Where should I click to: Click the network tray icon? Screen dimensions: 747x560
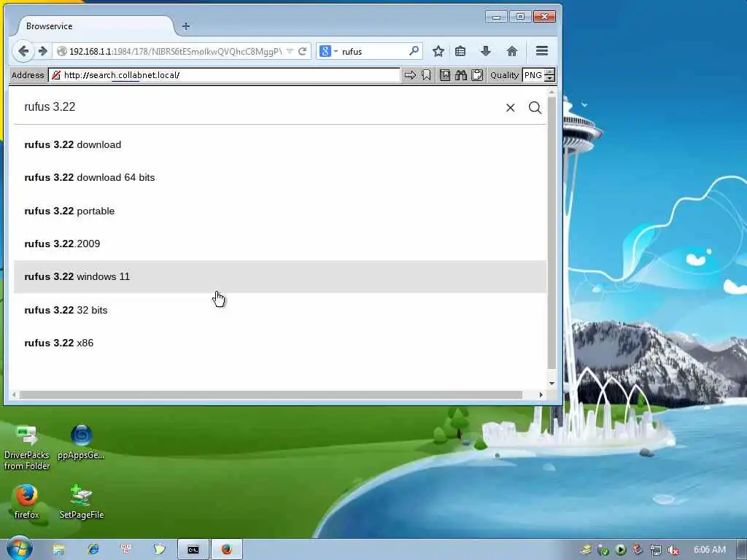point(656,550)
